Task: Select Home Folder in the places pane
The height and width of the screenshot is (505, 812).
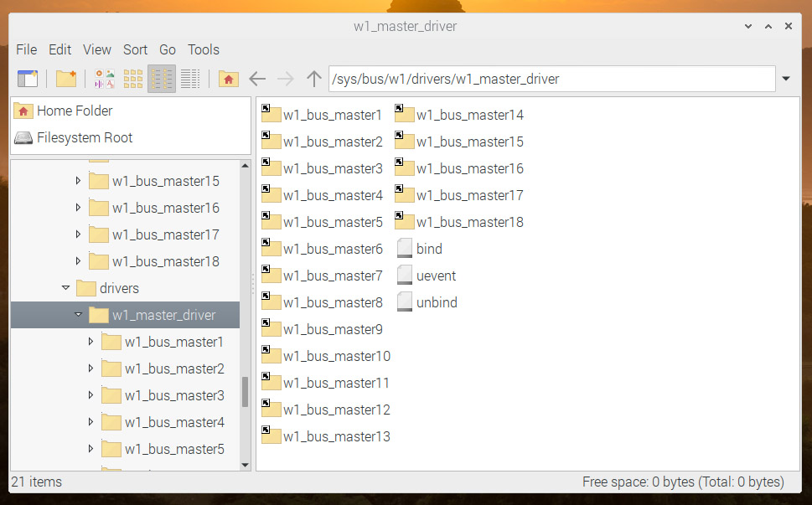Action: [x=74, y=111]
